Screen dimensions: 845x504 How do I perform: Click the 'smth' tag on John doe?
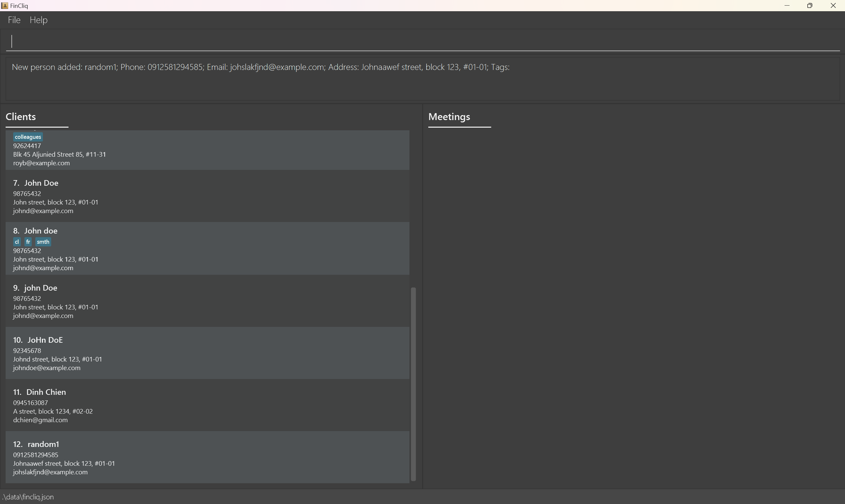[x=43, y=242]
